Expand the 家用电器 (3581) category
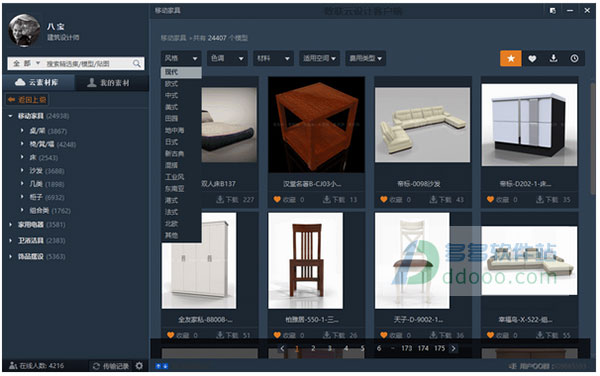The height and width of the screenshot is (376, 600). [x=10, y=225]
